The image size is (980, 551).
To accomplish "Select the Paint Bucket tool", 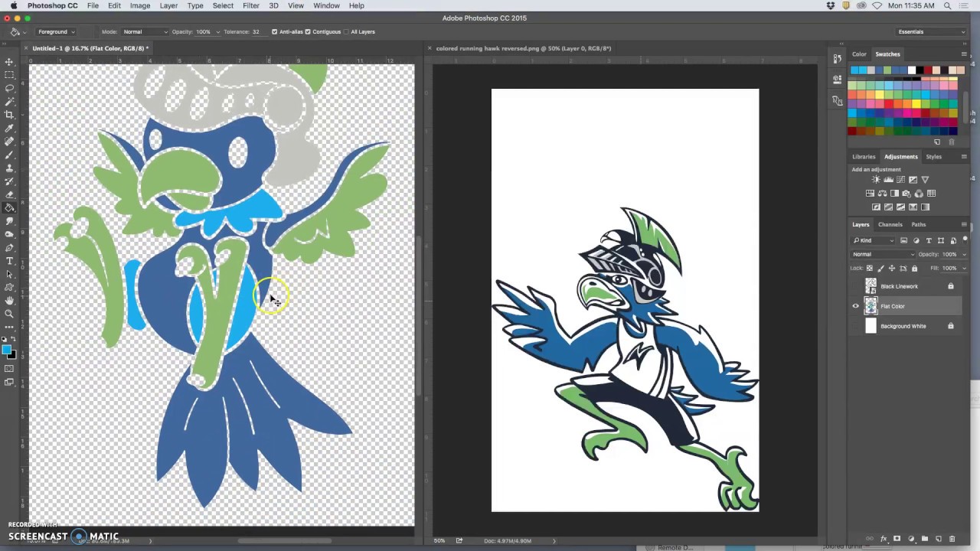I will (x=9, y=207).
